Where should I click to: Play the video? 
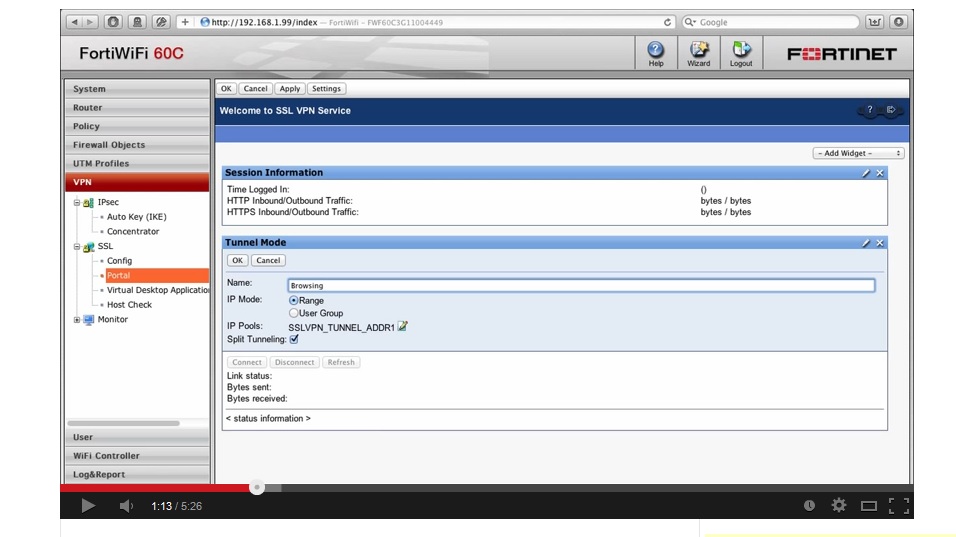point(88,506)
